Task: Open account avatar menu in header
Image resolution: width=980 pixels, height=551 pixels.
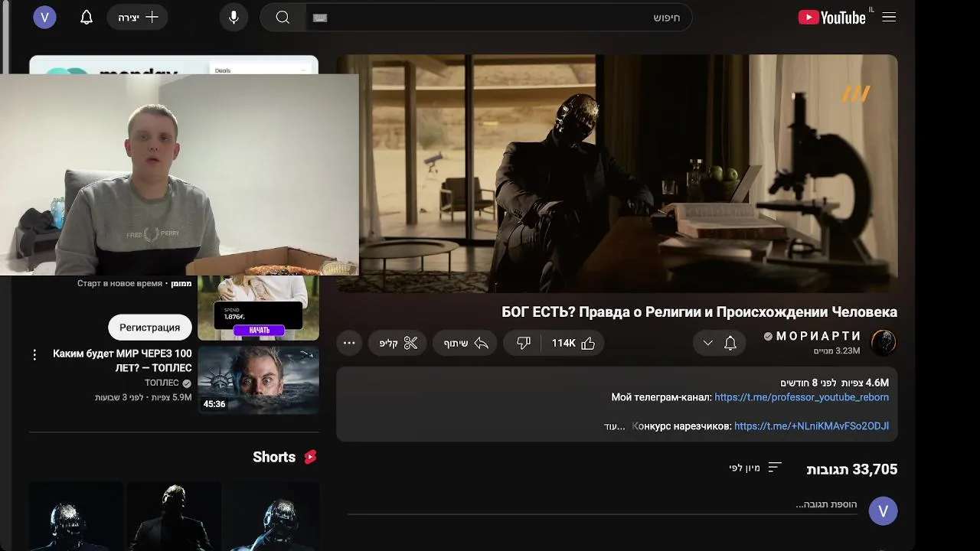Action: click(45, 17)
